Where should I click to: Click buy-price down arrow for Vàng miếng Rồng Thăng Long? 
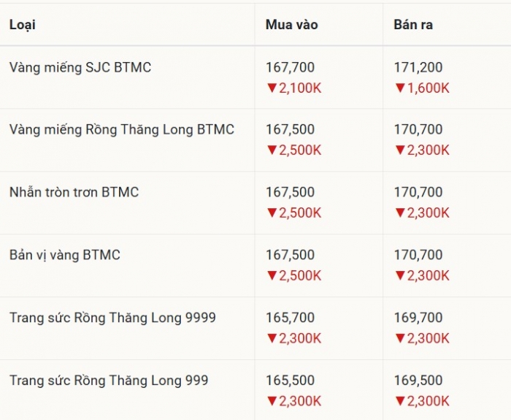pos(272,150)
